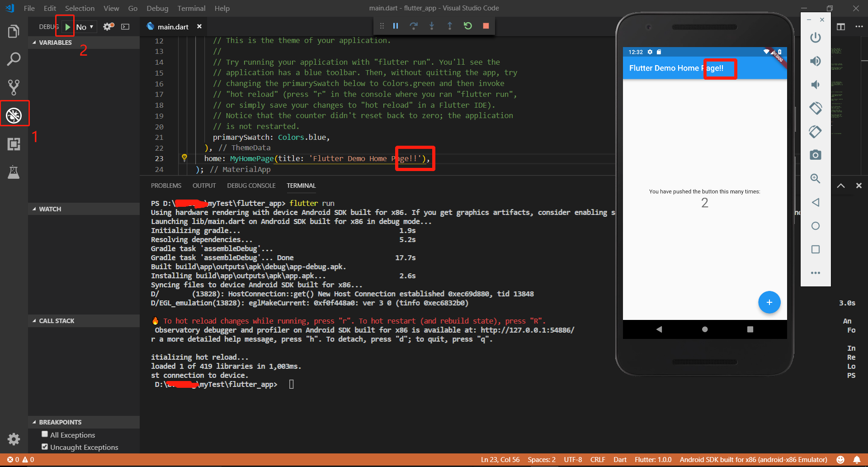Collapse the Breakpoints section
The width and height of the screenshot is (868, 467).
[84, 422]
